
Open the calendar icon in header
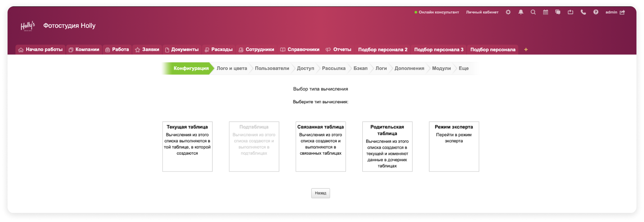coord(546,12)
